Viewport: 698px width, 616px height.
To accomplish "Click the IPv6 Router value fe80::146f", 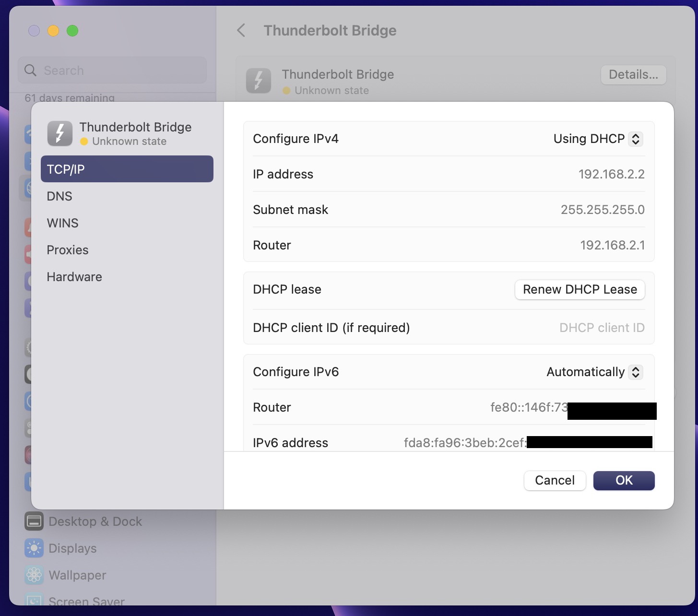I will pyautogui.click(x=529, y=407).
